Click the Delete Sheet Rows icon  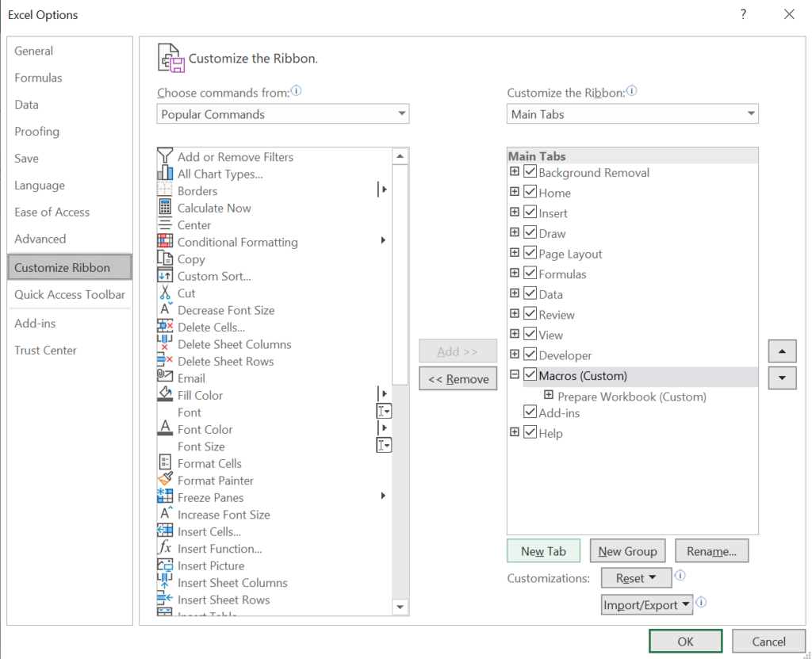click(165, 361)
